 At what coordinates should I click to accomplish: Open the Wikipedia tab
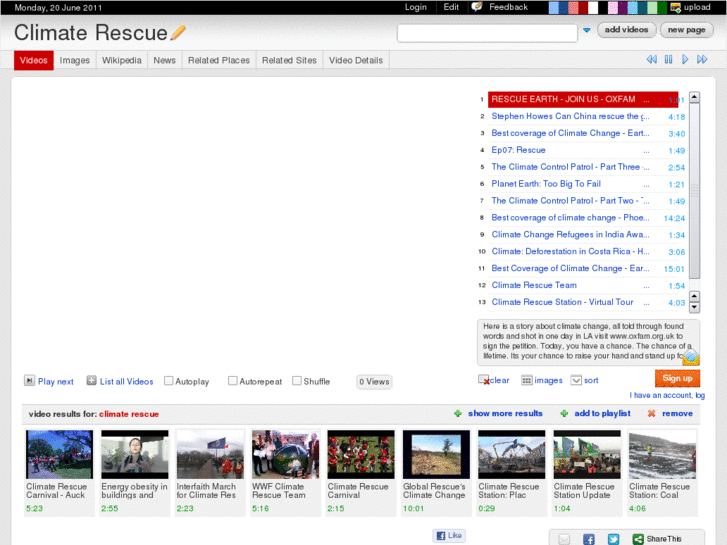click(x=121, y=60)
